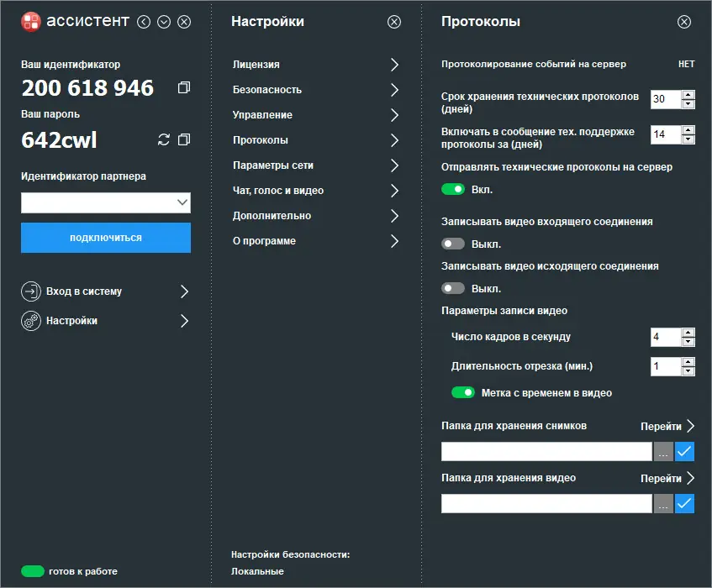Click the video storage folder path field
This screenshot has width=712, height=588.
click(546, 504)
